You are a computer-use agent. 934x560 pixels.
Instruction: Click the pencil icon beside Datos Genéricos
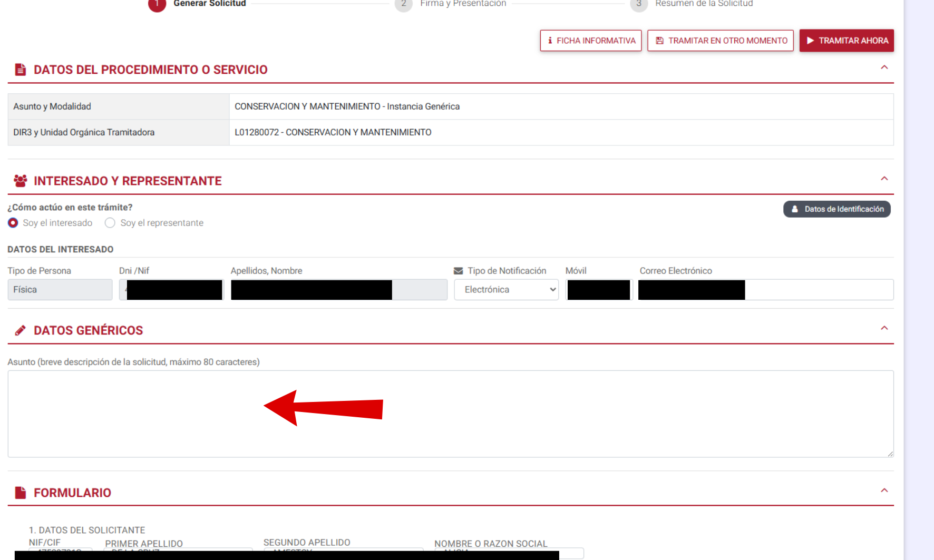21,330
